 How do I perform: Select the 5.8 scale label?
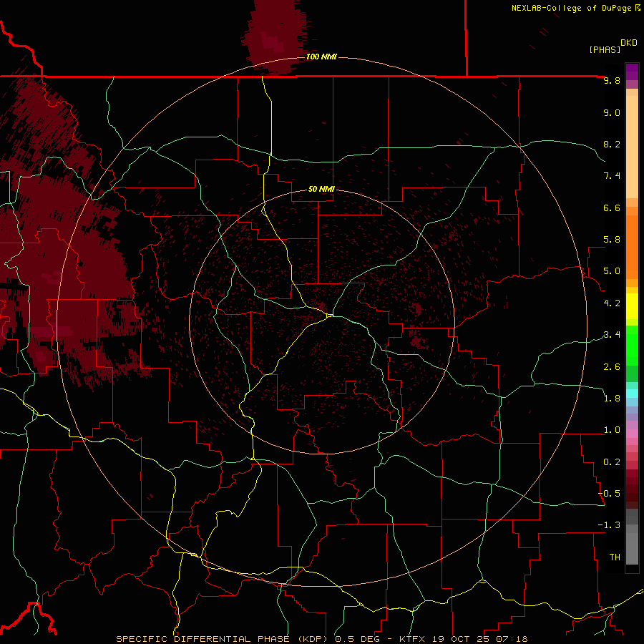click(612, 240)
